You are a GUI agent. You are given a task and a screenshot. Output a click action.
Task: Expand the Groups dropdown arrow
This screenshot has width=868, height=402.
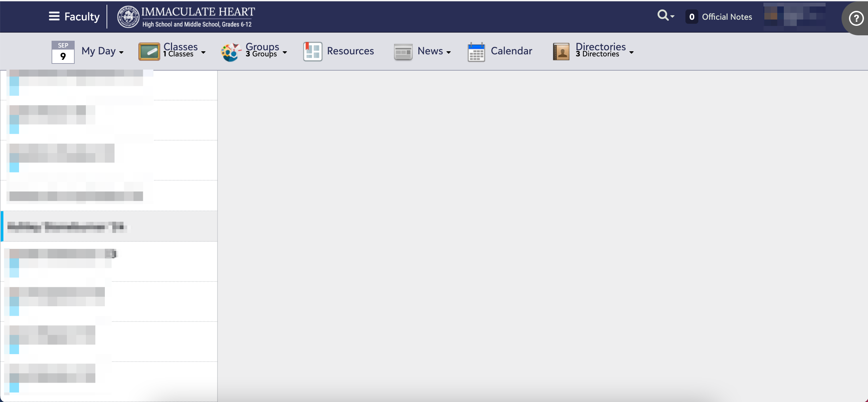click(285, 52)
